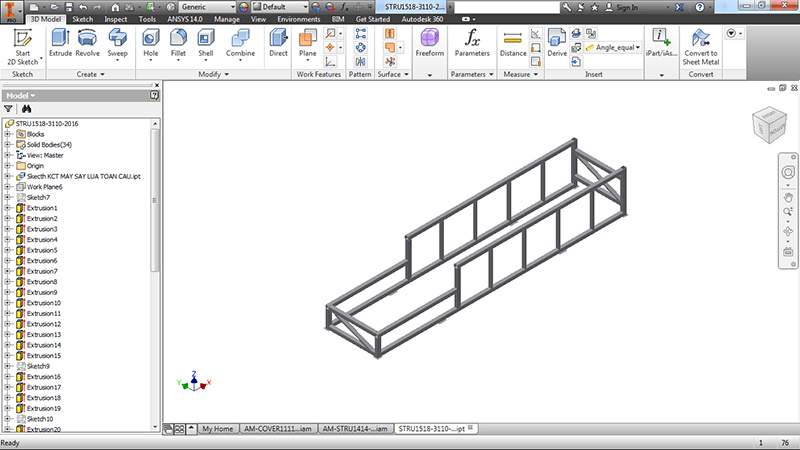Expand the Origin folder in browser

8,166
